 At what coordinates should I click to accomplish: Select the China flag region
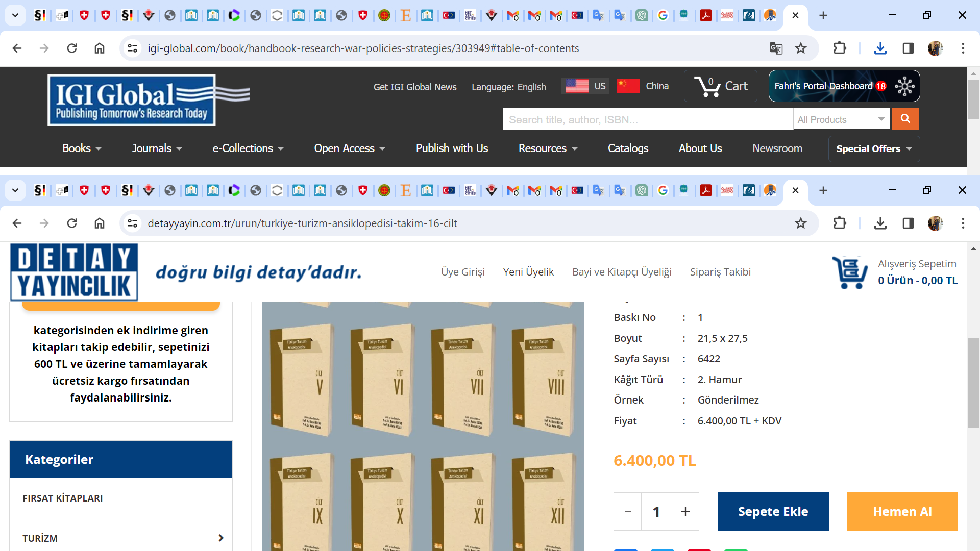[643, 86]
